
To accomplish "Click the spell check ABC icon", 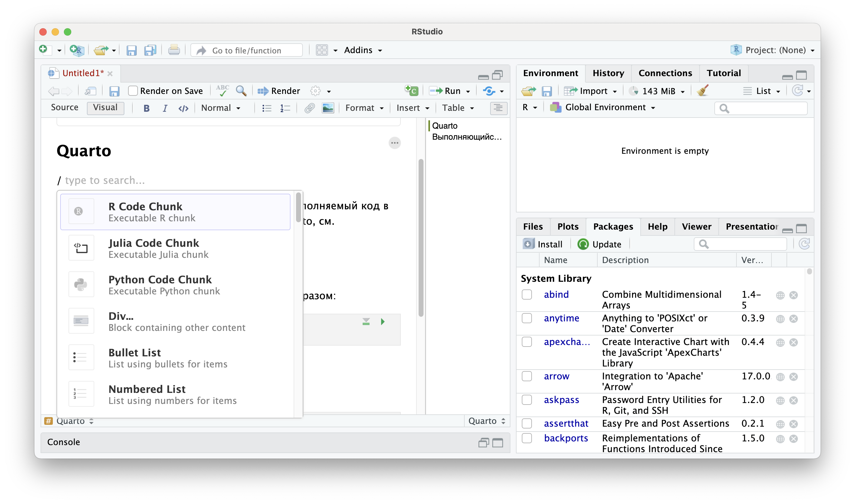I will 223,91.
